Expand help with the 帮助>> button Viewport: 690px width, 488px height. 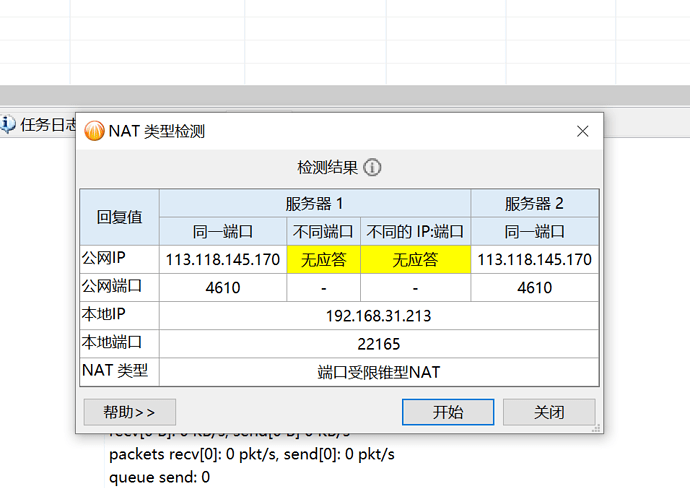click(x=130, y=412)
